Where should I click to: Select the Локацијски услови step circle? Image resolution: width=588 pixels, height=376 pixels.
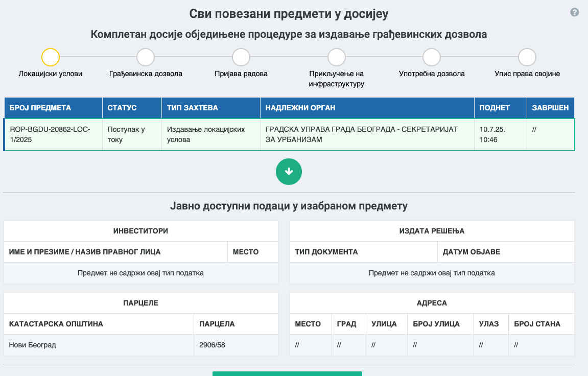click(51, 57)
